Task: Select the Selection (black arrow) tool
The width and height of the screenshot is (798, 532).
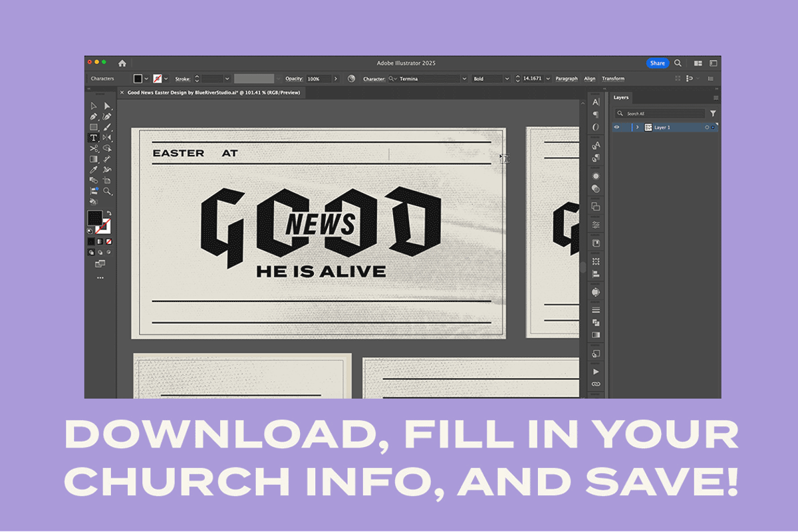Action: (93, 105)
